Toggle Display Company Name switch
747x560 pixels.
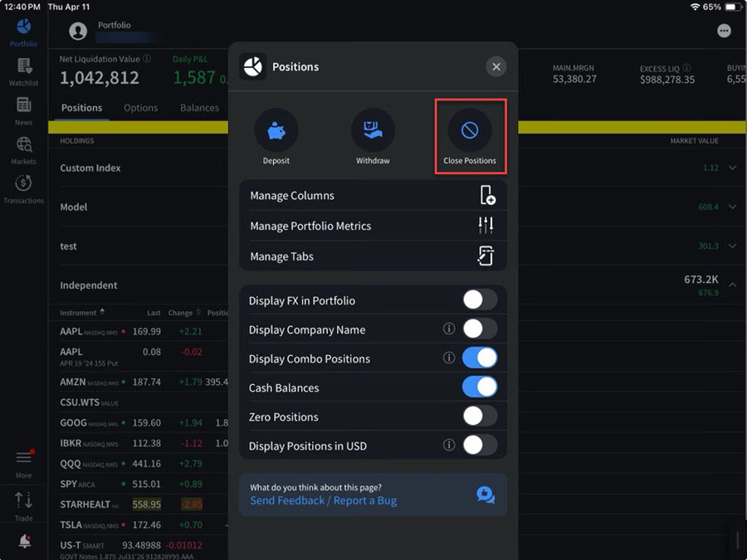[480, 329]
